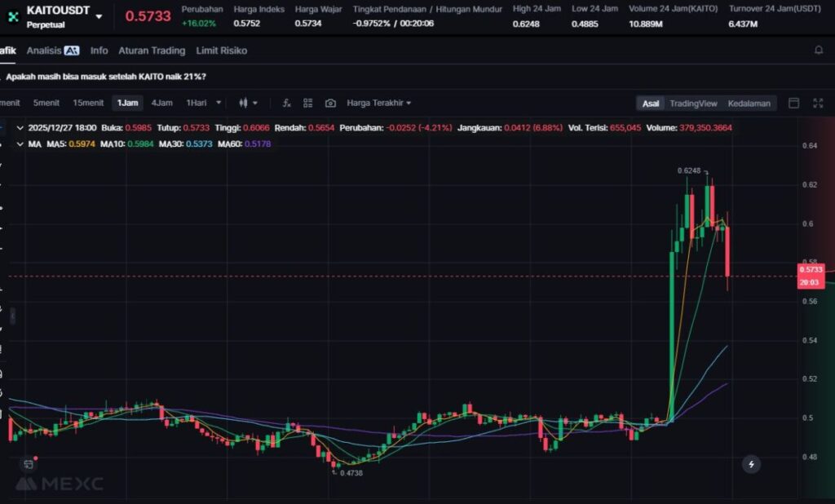835x504 pixels.
Task: Switch chart mode to TradingView
Action: [x=693, y=104]
